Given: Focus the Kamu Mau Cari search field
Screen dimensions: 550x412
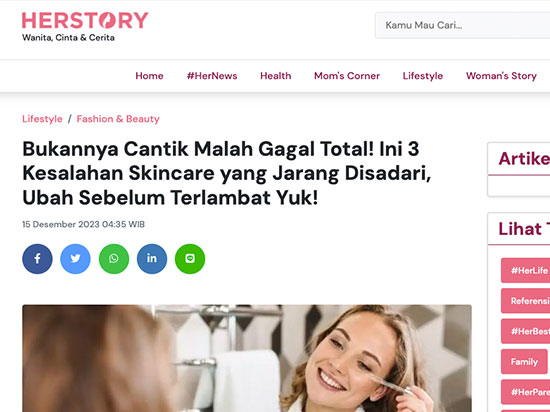Looking at the screenshot, I should click(x=462, y=25).
